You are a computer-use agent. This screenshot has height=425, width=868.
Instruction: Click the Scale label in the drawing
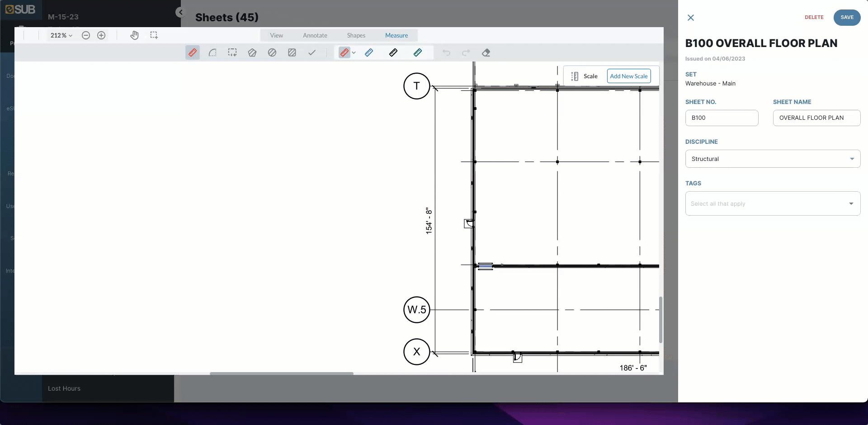(x=590, y=76)
